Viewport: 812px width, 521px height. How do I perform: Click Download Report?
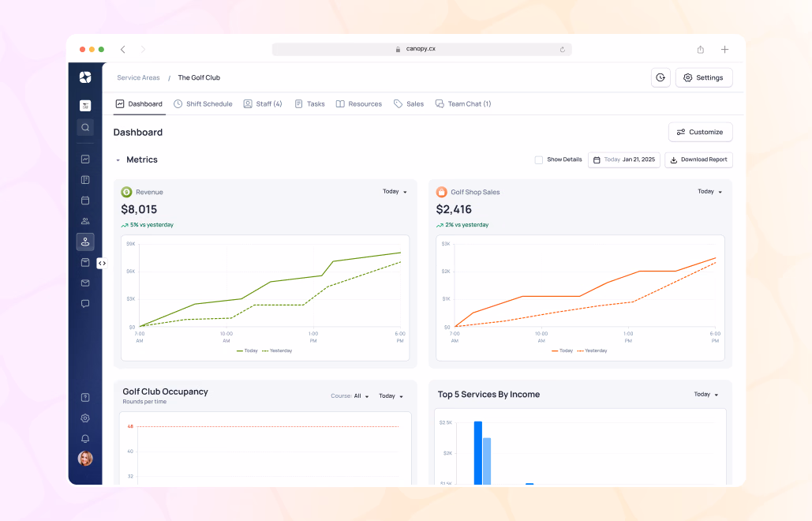tap(698, 160)
